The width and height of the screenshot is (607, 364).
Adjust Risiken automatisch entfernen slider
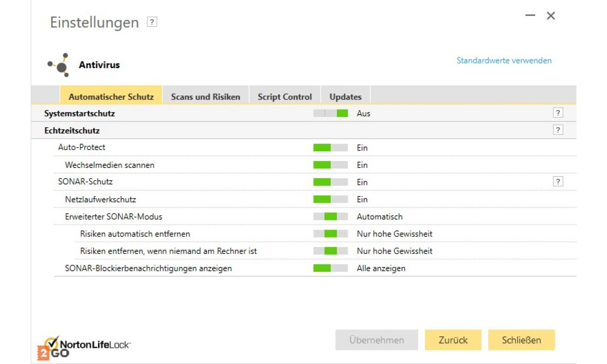pyautogui.click(x=330, y=234)
